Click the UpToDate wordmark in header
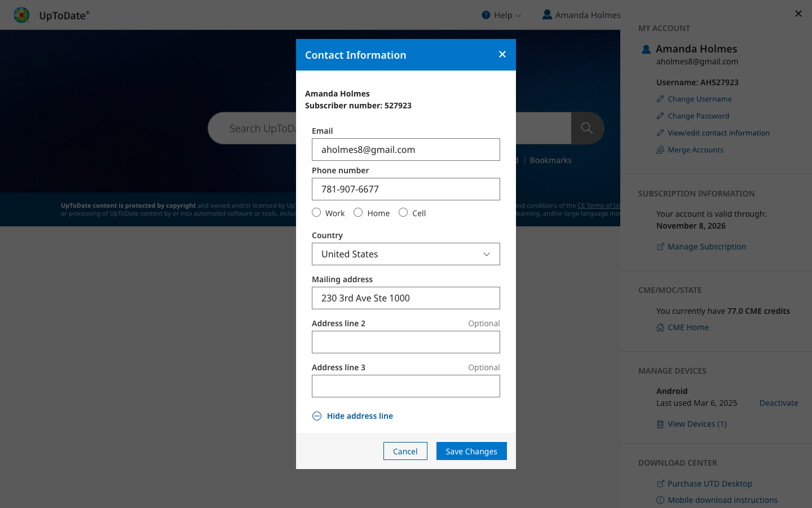 tap(64, 15)
